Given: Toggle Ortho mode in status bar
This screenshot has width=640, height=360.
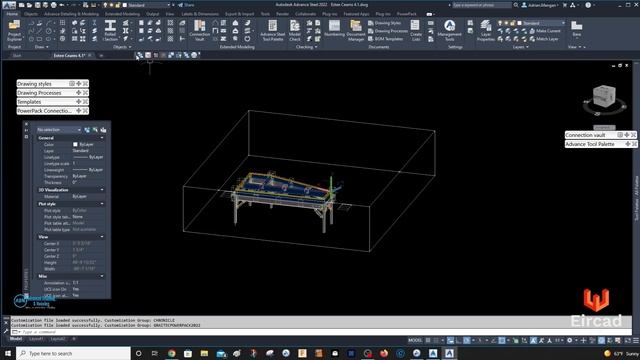Looking at the screenshot, I should [x=458, y=340].
